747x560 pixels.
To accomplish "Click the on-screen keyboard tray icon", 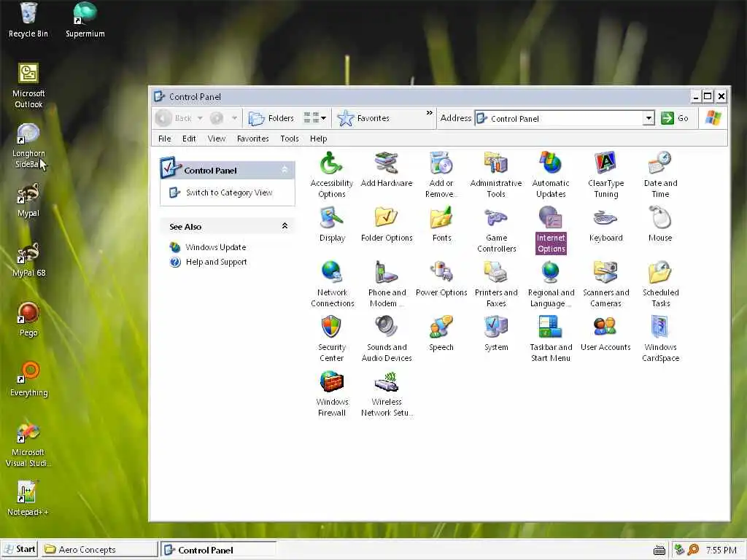I will click(659, 551).
